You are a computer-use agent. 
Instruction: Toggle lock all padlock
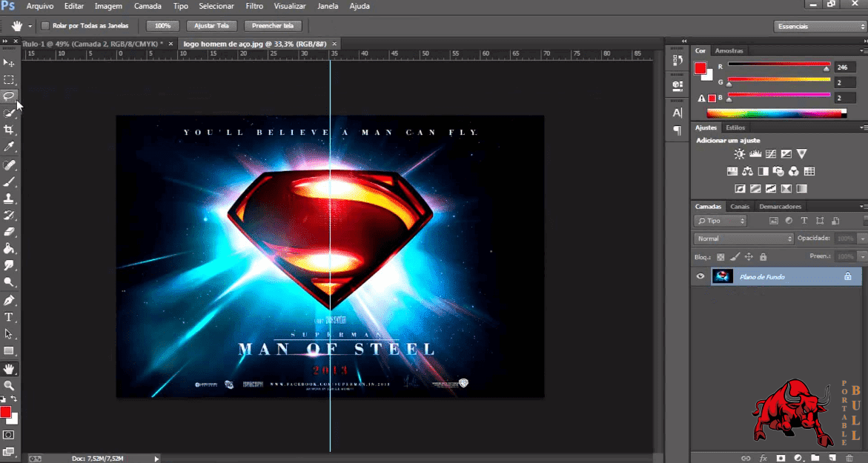[763, 257]
